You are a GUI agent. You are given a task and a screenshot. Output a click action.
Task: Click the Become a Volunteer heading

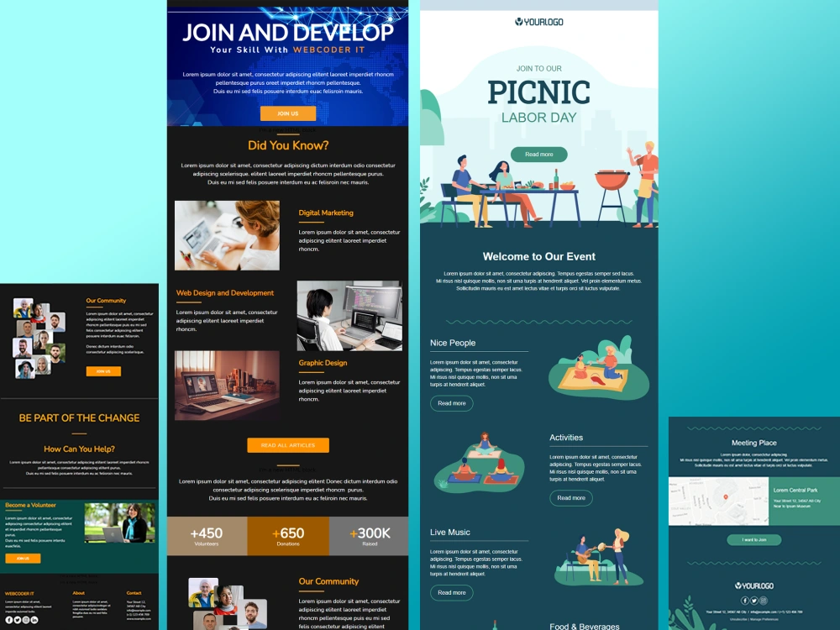[30, 505]
